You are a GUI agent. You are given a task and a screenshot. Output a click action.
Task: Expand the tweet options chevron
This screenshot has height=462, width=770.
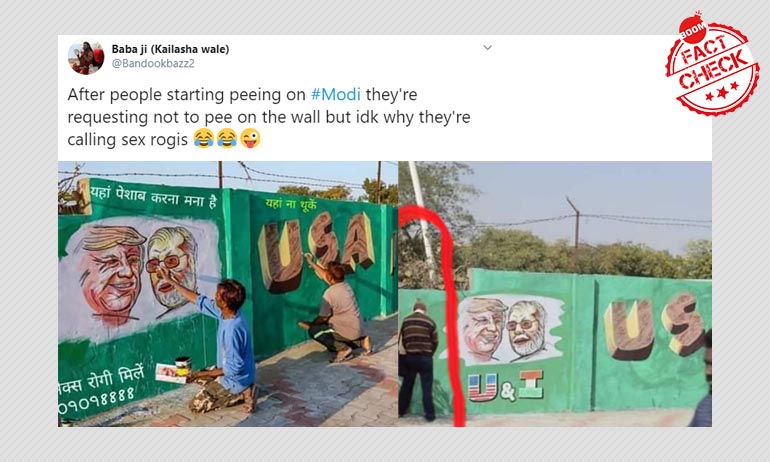click(487, 48)
